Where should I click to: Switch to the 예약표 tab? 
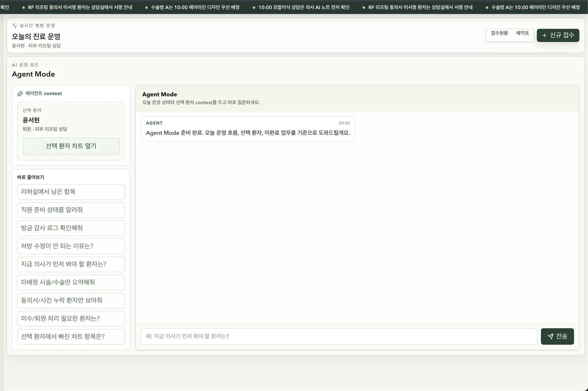coord(522,33)
